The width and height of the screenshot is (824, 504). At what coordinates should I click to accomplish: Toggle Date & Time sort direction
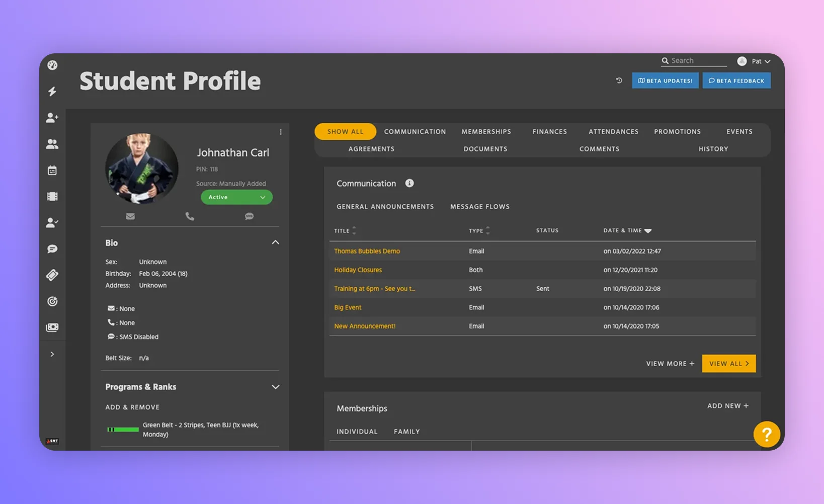pyautogui.click(x=647, y=230)
